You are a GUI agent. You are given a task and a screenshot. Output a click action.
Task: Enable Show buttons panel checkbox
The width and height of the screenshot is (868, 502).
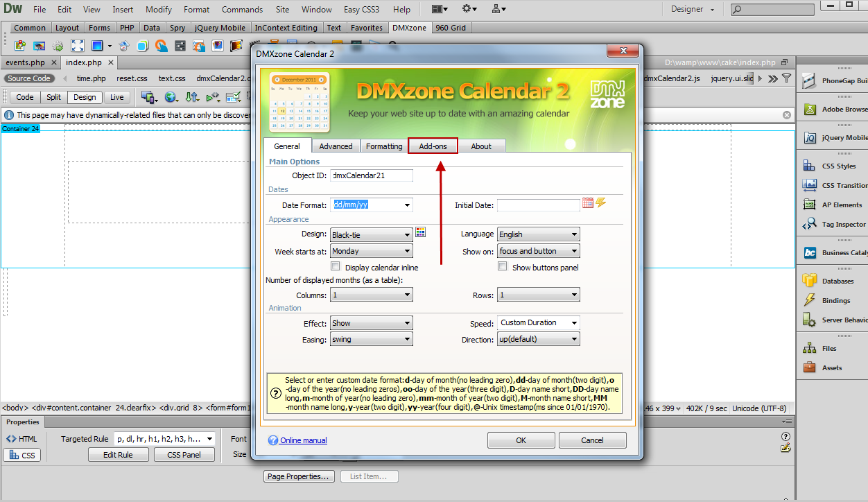tap(503, 266)
